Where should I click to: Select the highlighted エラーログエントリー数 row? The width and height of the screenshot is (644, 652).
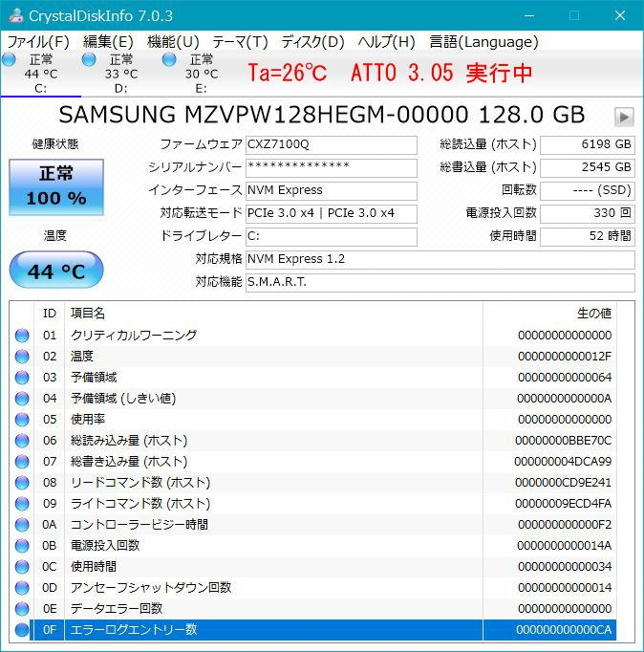(x=325, y=630)
